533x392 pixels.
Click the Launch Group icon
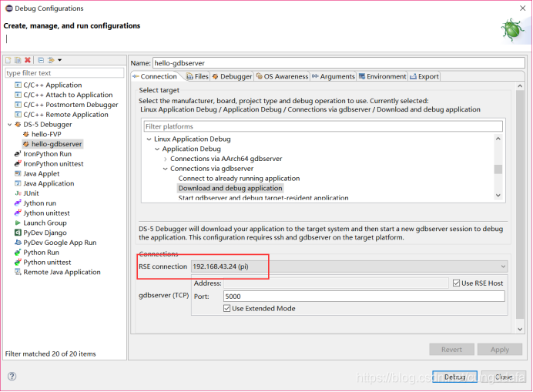pos(18,223)
